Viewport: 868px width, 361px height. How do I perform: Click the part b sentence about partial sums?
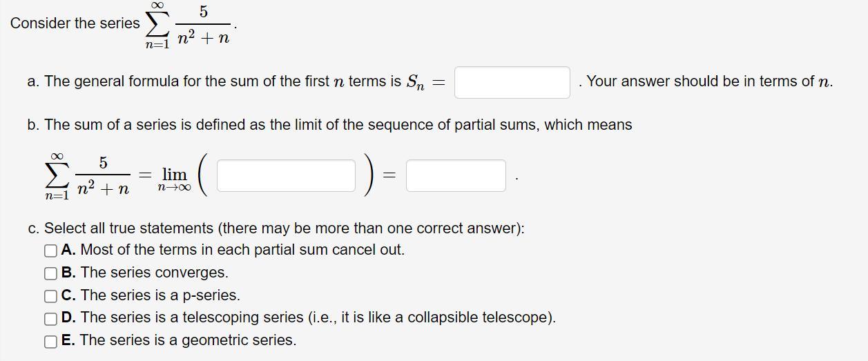(329, 125)
